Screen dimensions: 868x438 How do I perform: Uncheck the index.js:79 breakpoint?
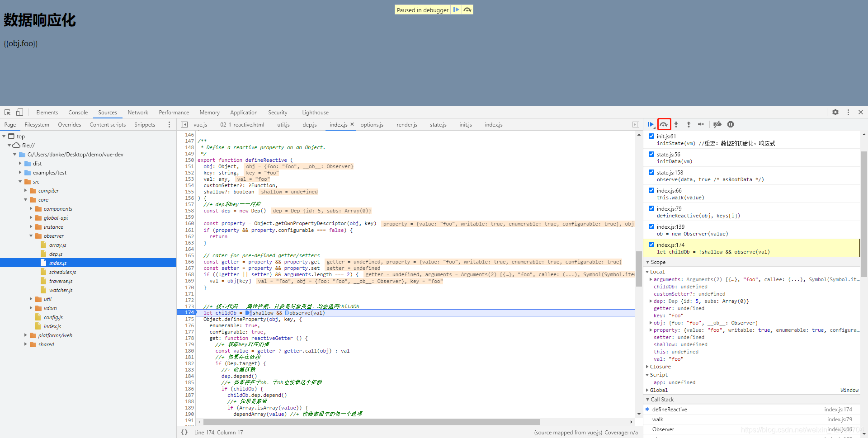pyautogui.click(x=651, y=208)
